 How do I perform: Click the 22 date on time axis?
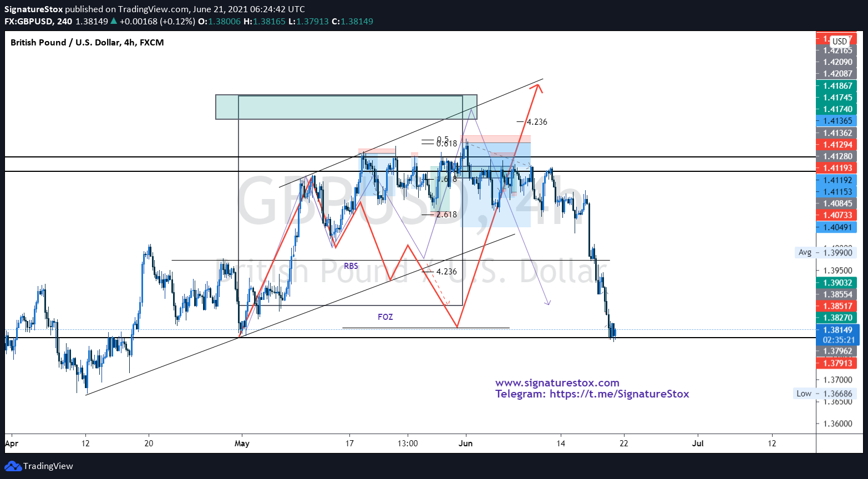tap(624, 444)
